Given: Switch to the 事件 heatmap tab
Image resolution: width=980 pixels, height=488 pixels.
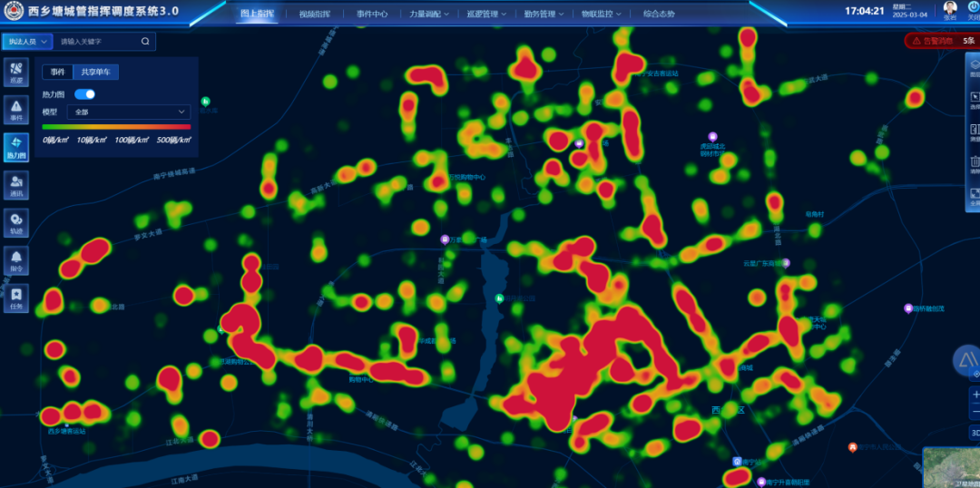Looking at the screenshot, I should 57,72.
